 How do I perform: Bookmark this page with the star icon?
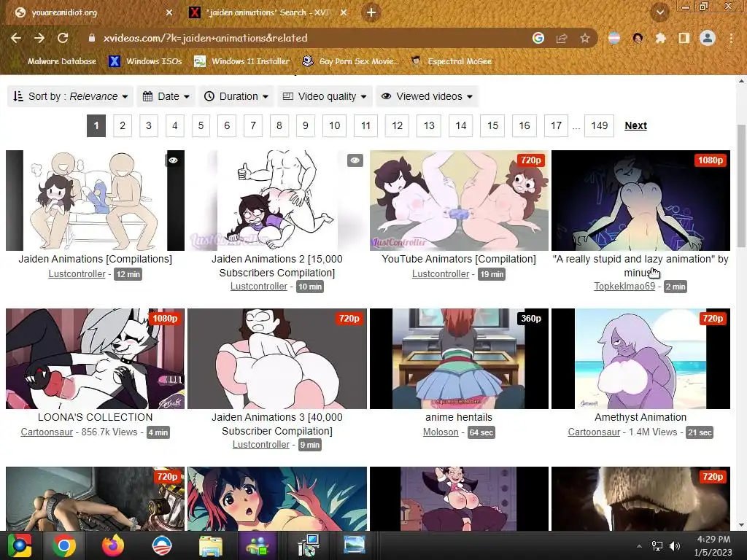click(x=585, y=38)
